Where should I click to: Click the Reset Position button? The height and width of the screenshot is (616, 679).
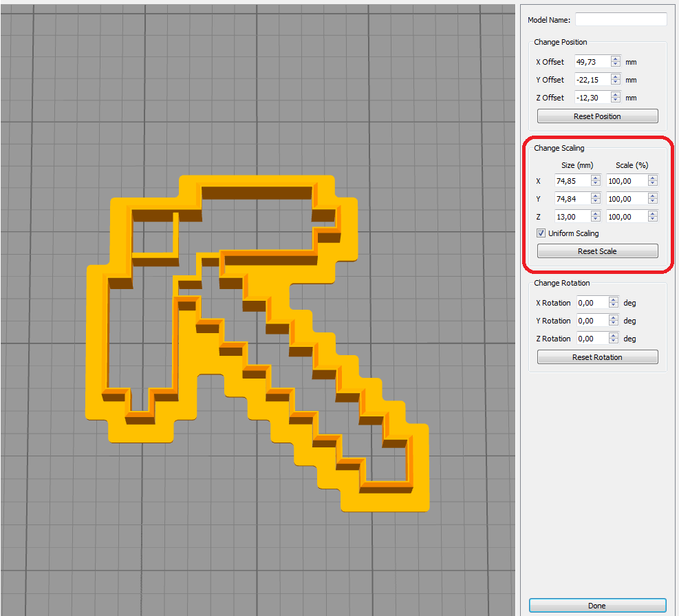click(x=597, y=116)
